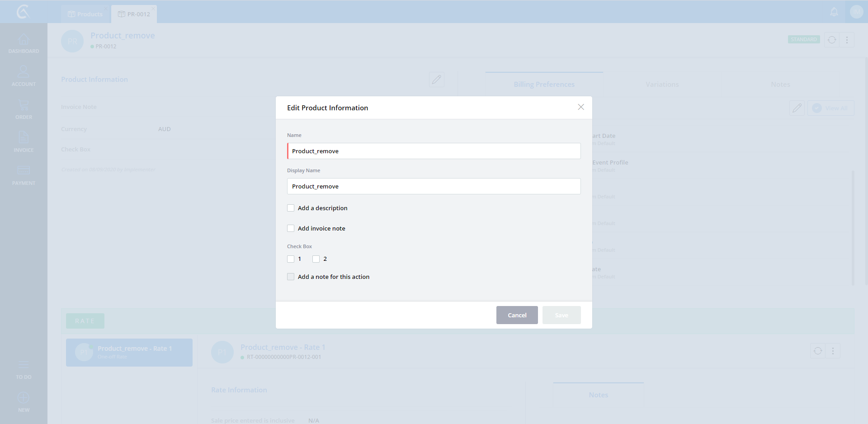Check the Check Box option 2
The height and width of the screenshot is (424, 868).
click(x=316, y=259)
